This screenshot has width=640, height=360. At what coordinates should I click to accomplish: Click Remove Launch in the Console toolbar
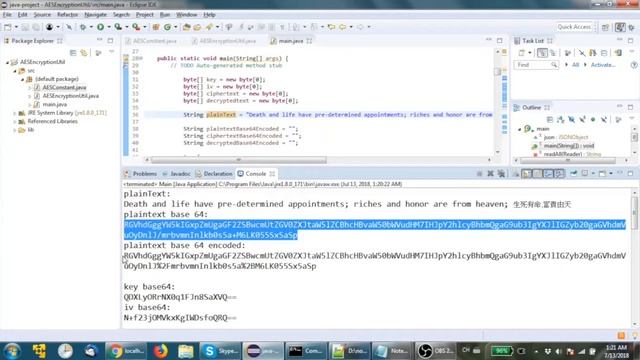490,173
